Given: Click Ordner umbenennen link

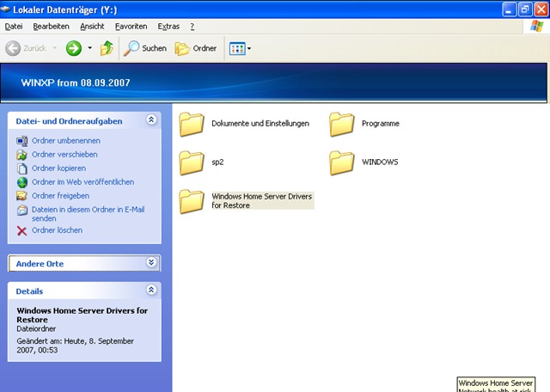Looking at the screenshot, I should (x=66, y=140).
